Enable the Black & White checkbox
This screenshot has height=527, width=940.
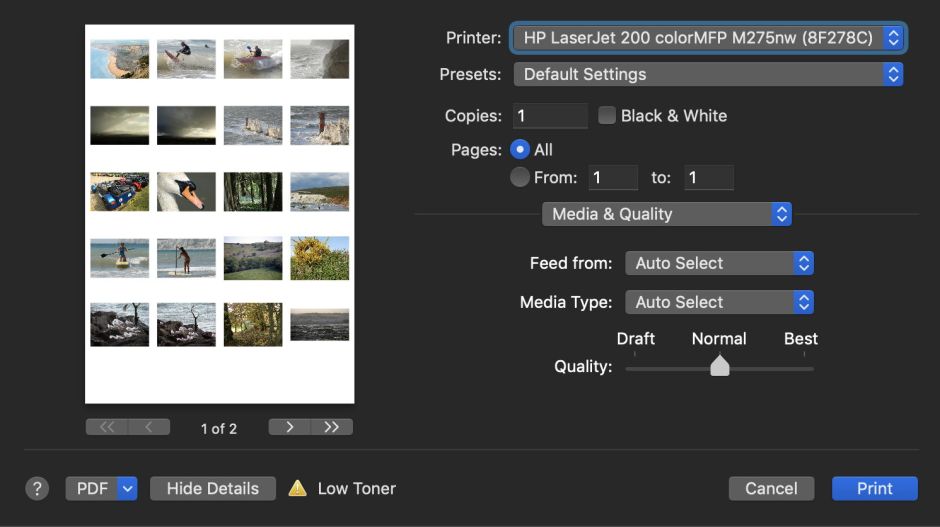(x=607, y=115)
